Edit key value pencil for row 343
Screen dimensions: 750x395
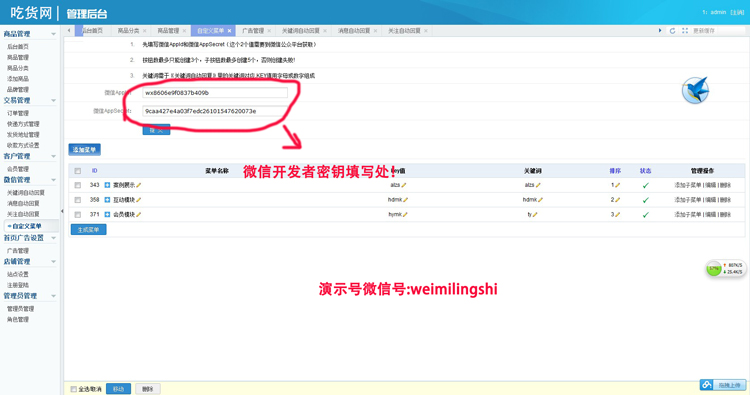click(404, 185)
